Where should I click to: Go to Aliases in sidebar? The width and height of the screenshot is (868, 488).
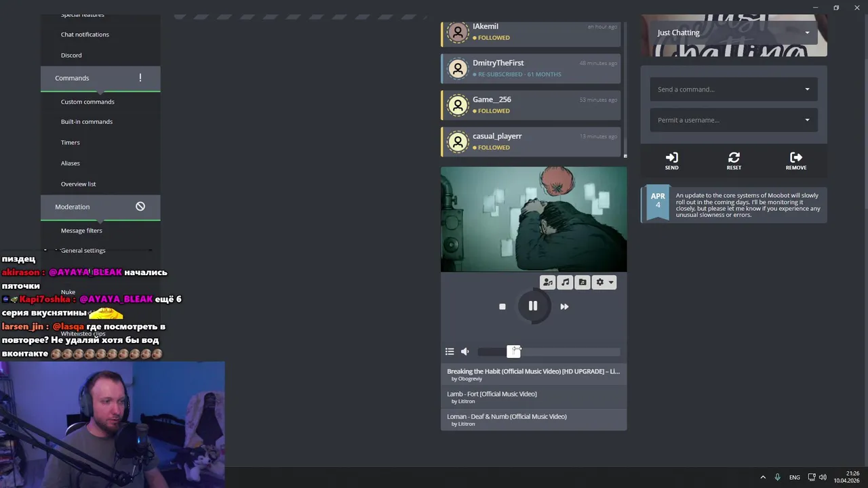coord(71,163)
